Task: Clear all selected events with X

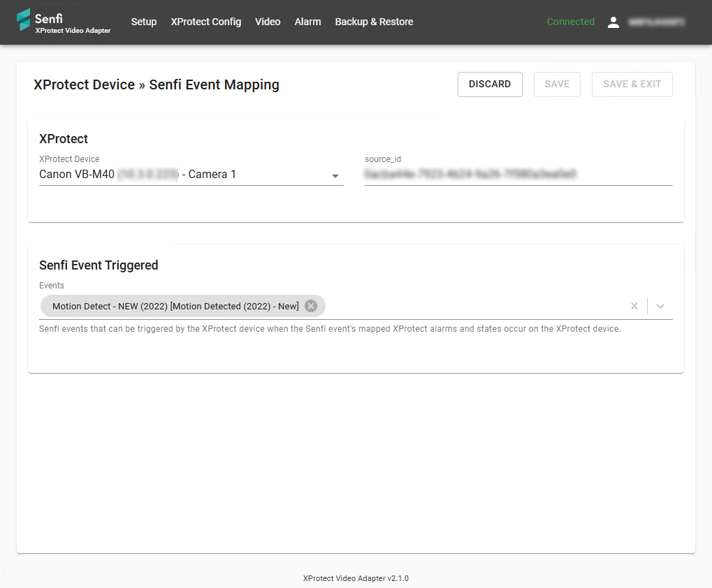Action: (x=634, y=306)
